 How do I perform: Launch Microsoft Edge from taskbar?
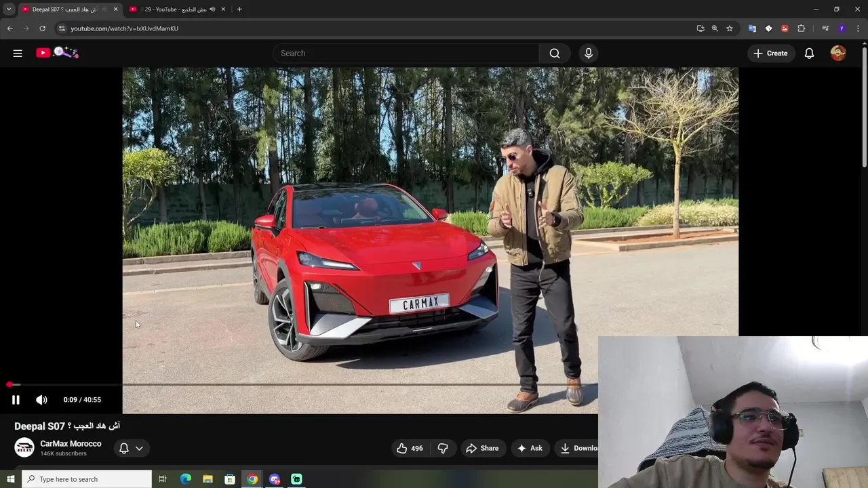tap(185, 479)
